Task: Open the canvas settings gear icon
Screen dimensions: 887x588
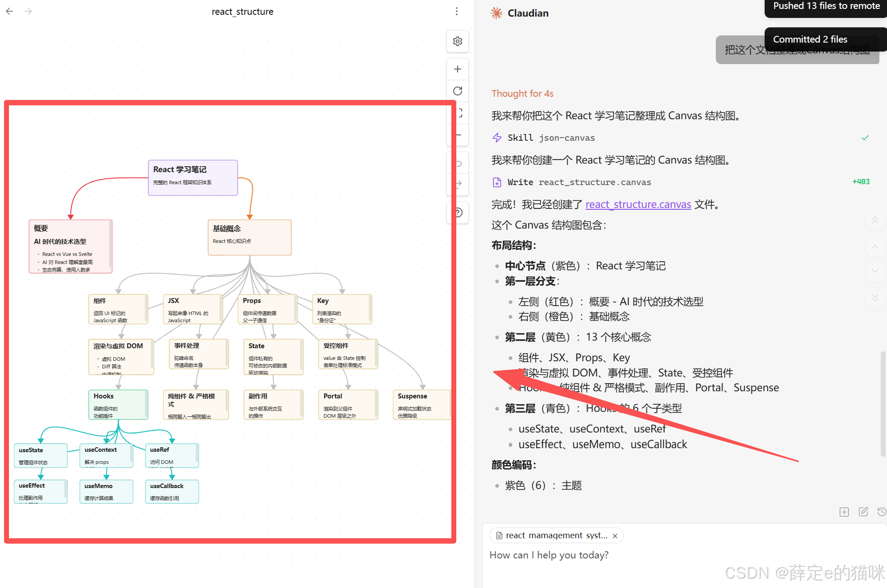Action: [x=458, y=41]
